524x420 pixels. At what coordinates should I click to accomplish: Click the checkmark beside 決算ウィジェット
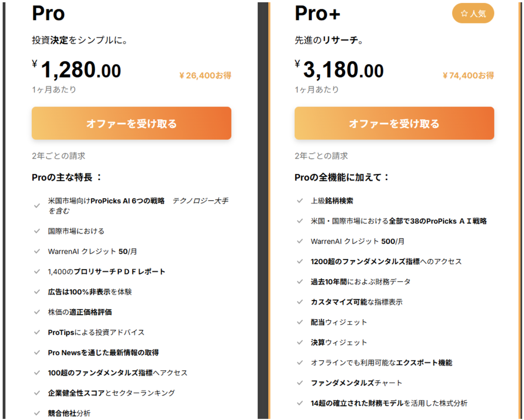click(x=300, y=342)
